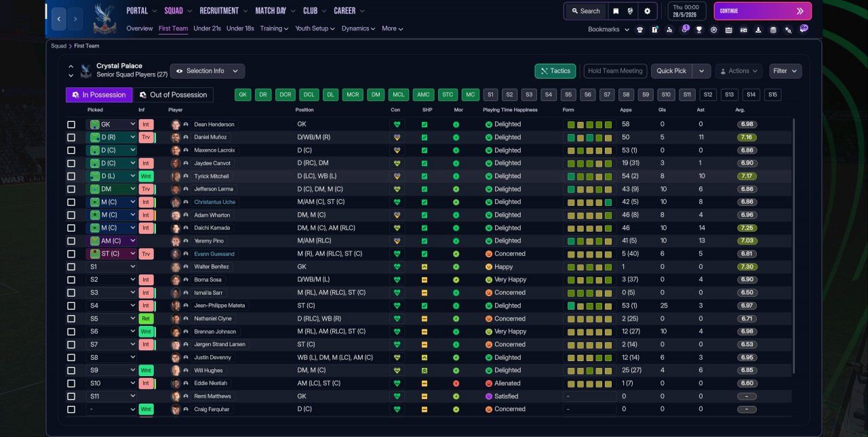
Task: Tick the checkbox for Yeremy Pino
Action: point(71,241)
